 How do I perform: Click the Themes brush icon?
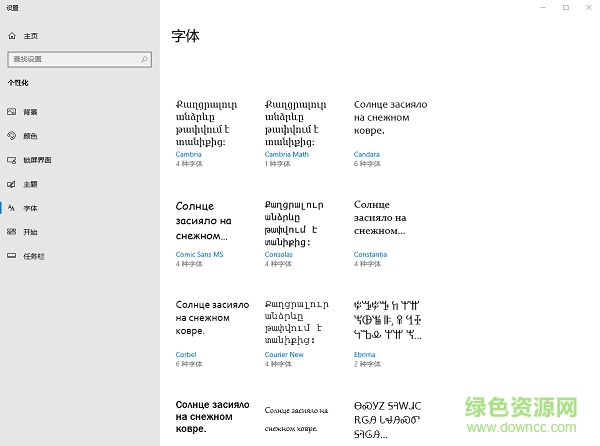click(12, 184)
